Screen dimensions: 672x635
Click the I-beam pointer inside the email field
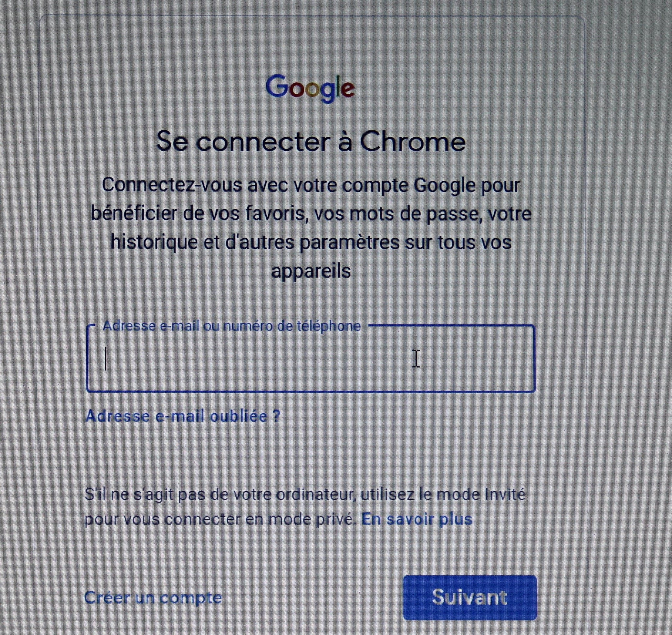click(416, 359)
